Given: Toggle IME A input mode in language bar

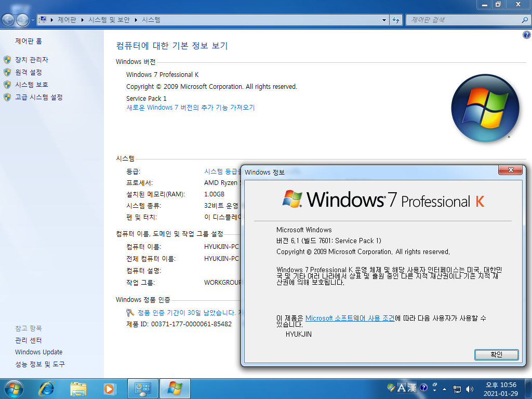Looking at the screenshot, I should click(x=402, y=388).
